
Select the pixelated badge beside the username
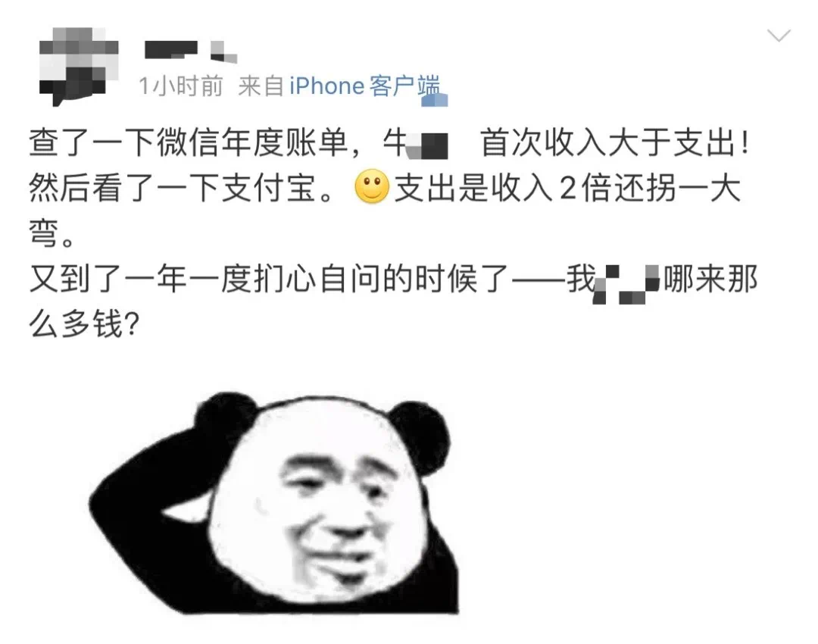click(223, 52)
